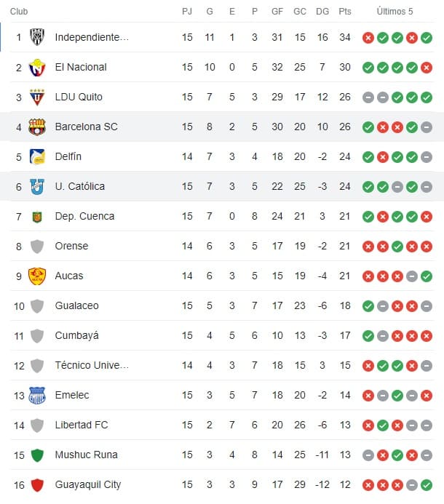Screen dimensions: 444x504
Task: Click the Pts column header
Action: click(345, 12)
